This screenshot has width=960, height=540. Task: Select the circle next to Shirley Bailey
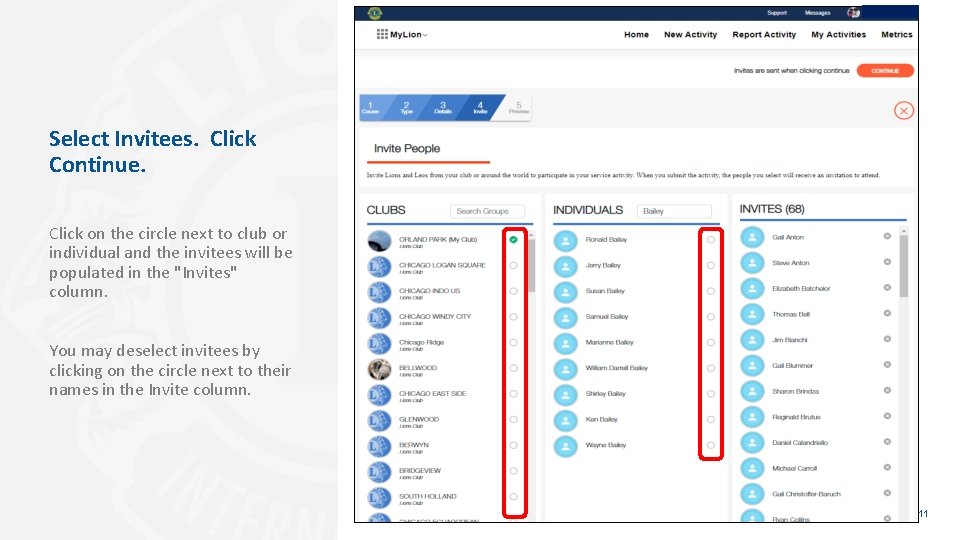click(710, 394)
